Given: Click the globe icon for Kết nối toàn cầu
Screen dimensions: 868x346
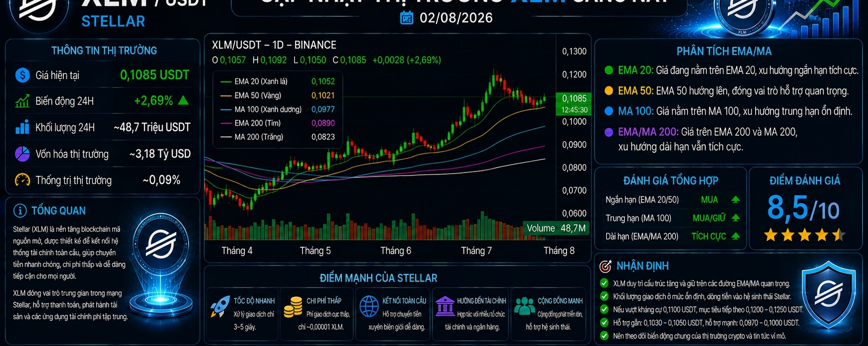Looking at the screenshot, I should click(x=369, y=306).
